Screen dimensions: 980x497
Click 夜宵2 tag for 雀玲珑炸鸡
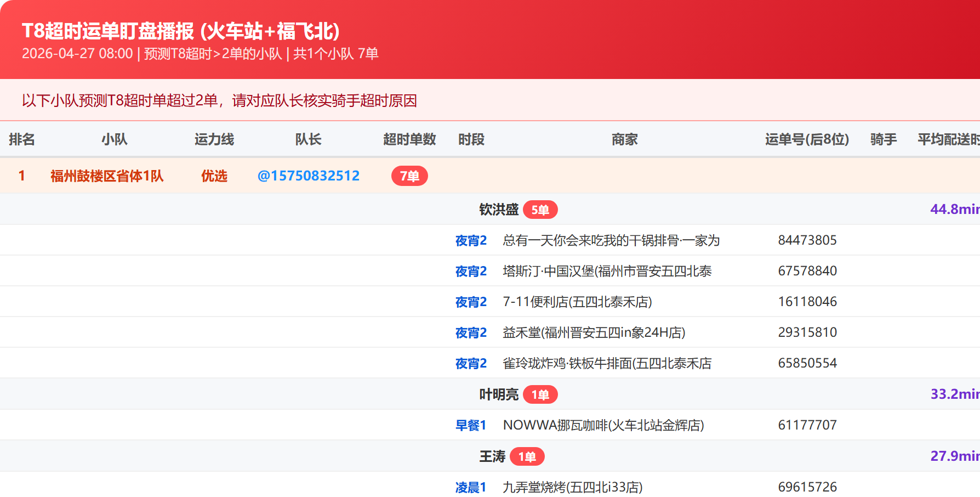point(471,363)
